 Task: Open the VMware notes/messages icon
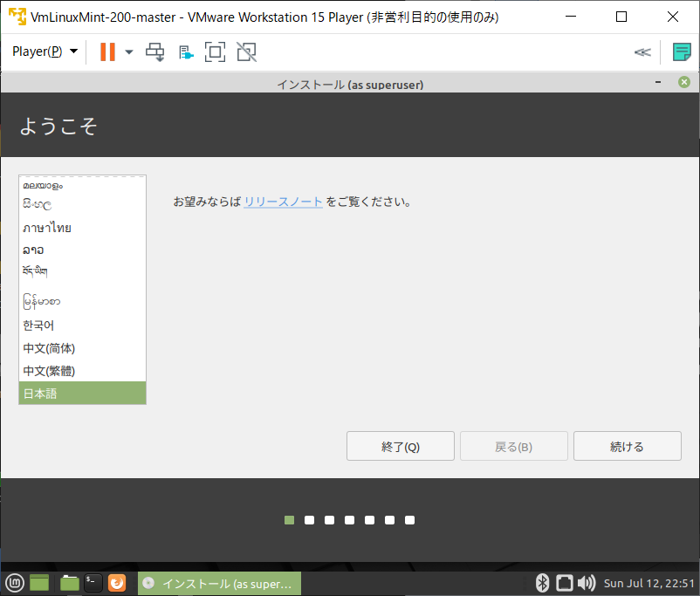[x=682, y=51]
